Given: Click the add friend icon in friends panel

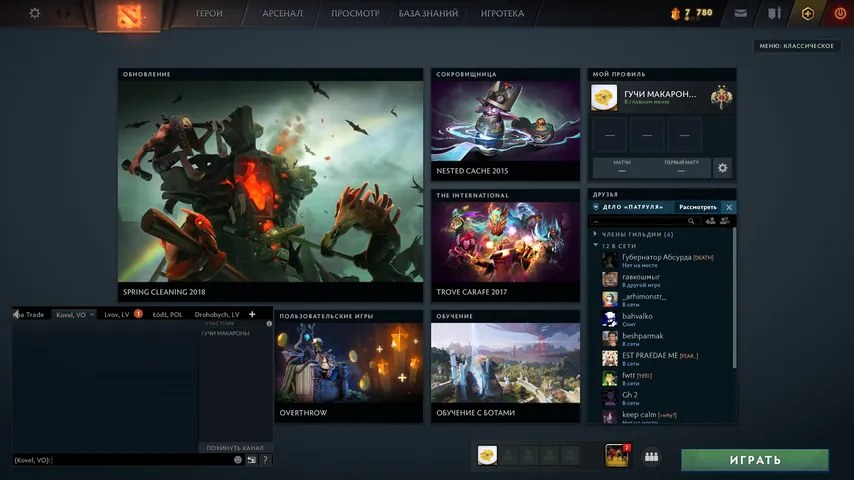Looking at the screenshot, I should (710, 221).
